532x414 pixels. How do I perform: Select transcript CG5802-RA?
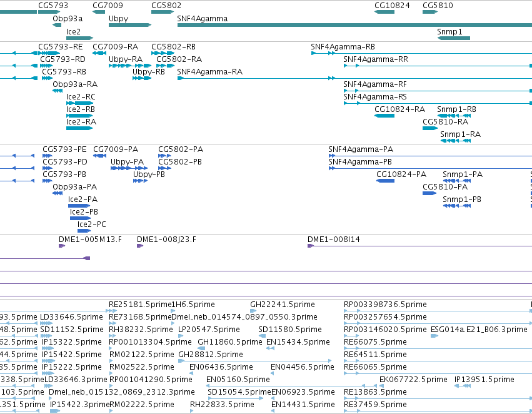click(x=179, y=59)
